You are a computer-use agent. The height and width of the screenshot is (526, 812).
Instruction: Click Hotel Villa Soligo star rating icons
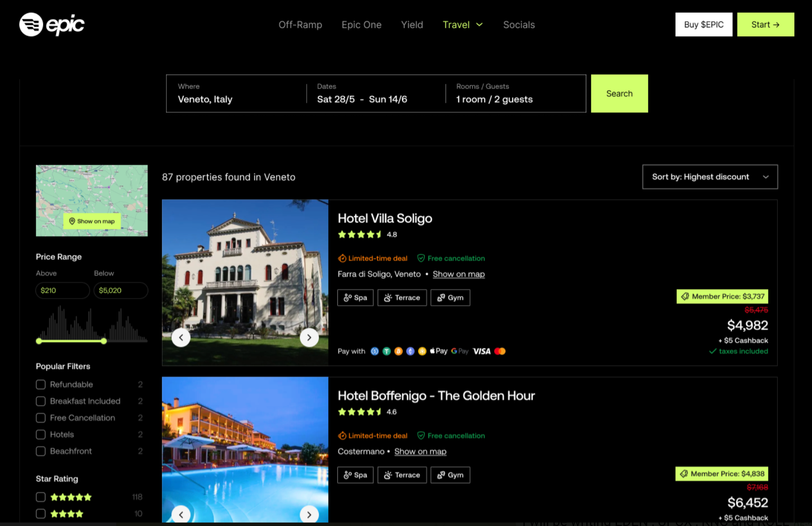coord(360,235)
